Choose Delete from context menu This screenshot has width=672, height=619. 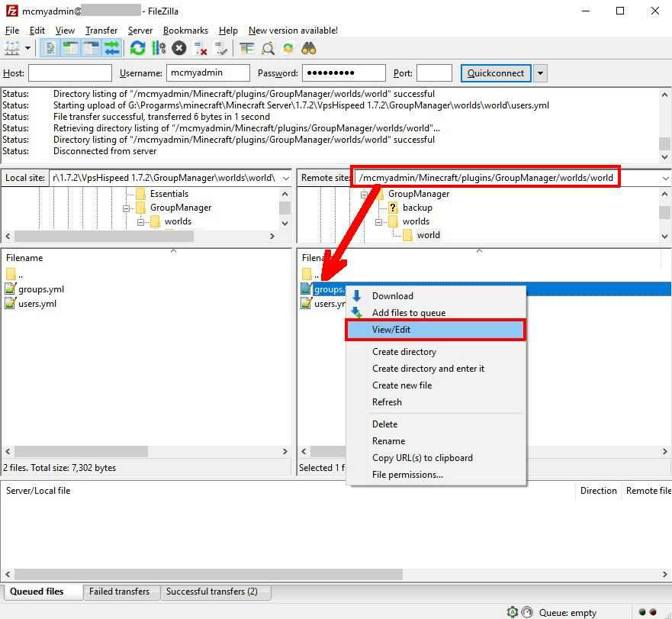coord(436,424)
